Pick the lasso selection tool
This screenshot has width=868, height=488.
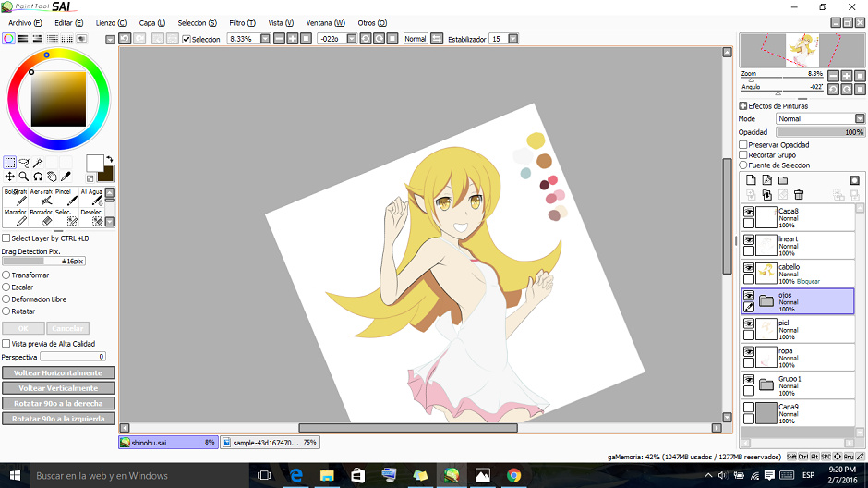[24, 162]
